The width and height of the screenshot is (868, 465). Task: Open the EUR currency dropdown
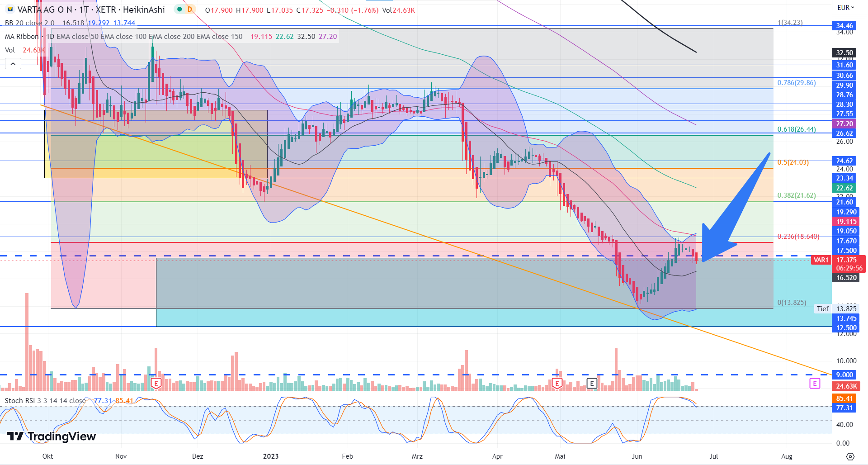click(x=846, y=7)
